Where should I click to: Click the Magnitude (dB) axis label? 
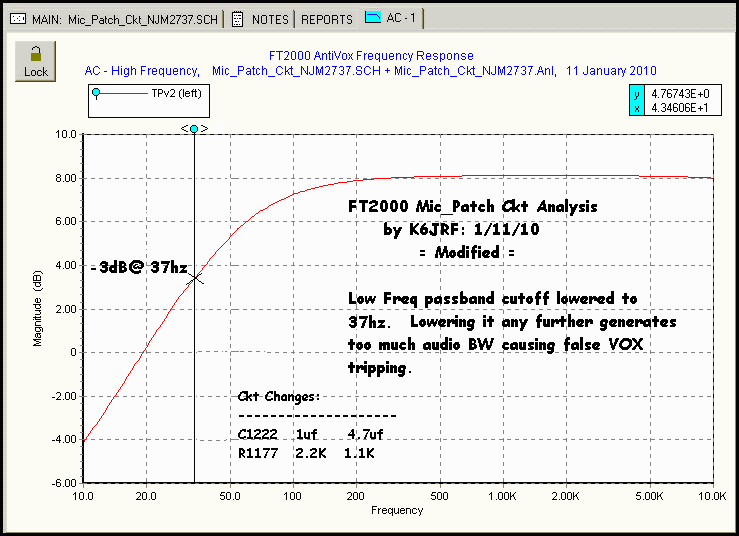[37, 309]
